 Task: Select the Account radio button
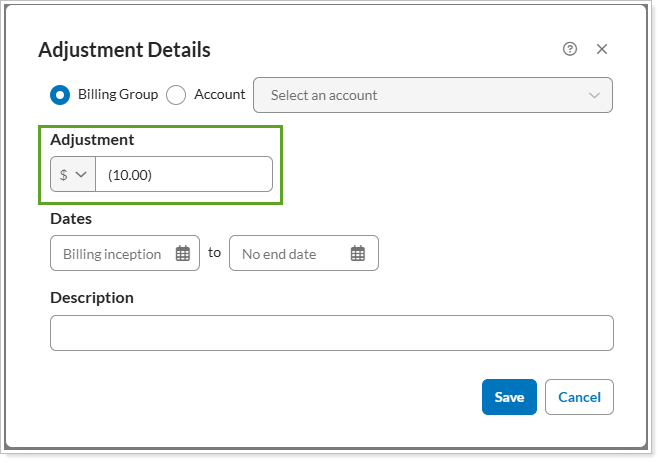177,95
